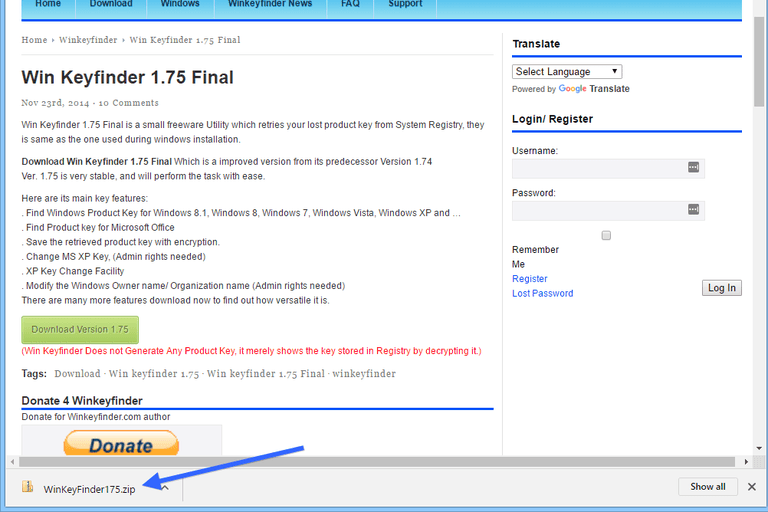This screenshot has height=512, width=768.
Task: Click the Win keyfinder 1.75 Final tag
Action: [x=266, y=374]
